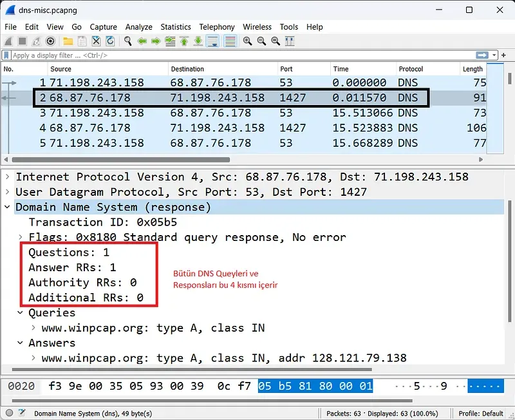This screenshot has height=420, width=515.
Task: Click resize columns to content icon
Action: tap(290, 41)
